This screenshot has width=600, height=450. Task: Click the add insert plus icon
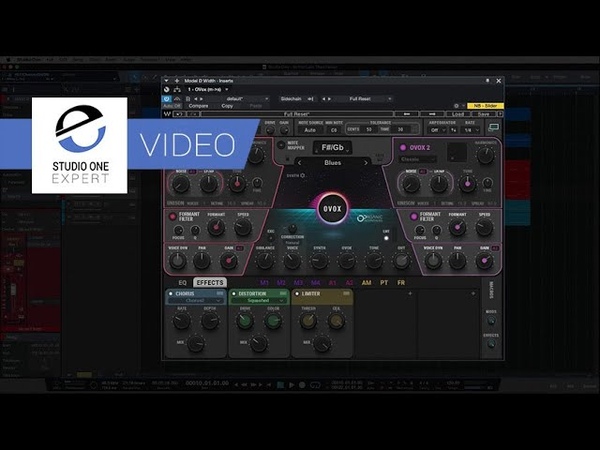(177, 81)
